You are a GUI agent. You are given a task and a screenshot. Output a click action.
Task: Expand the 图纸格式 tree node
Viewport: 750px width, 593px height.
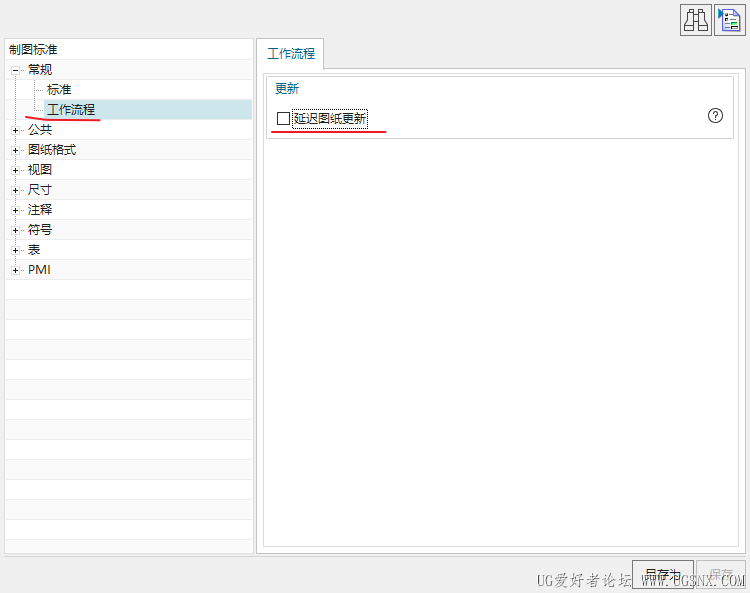coord(15,150)
